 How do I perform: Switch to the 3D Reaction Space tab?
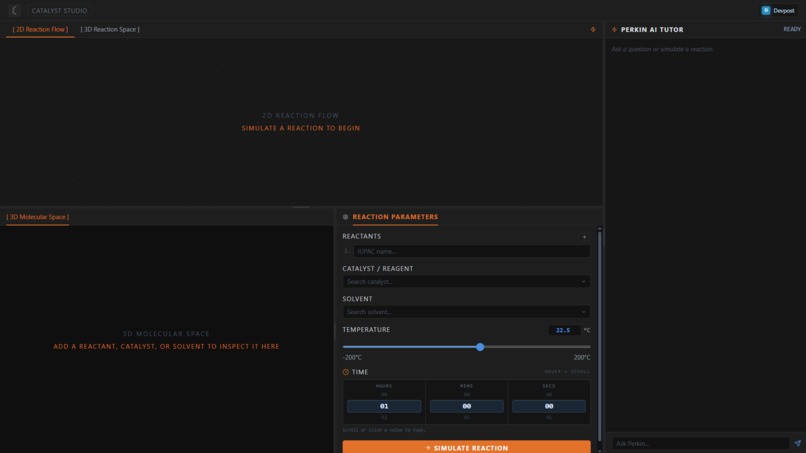110,29
